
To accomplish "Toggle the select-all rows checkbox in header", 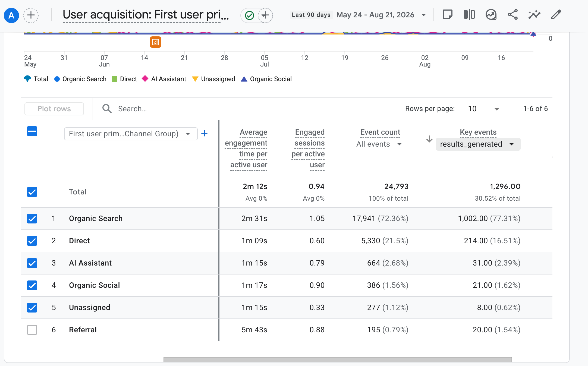I will [x=32, y=131].
